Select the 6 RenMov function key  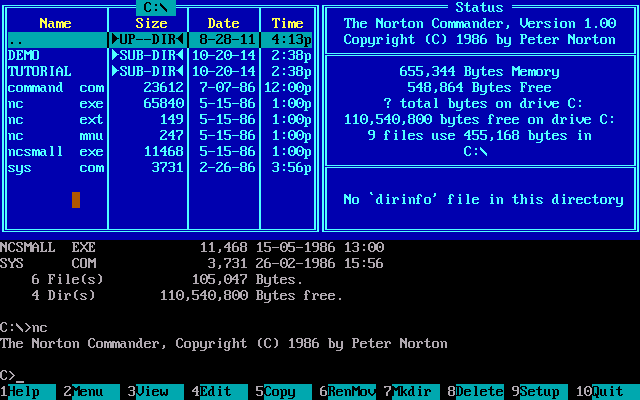click(348, 391)
